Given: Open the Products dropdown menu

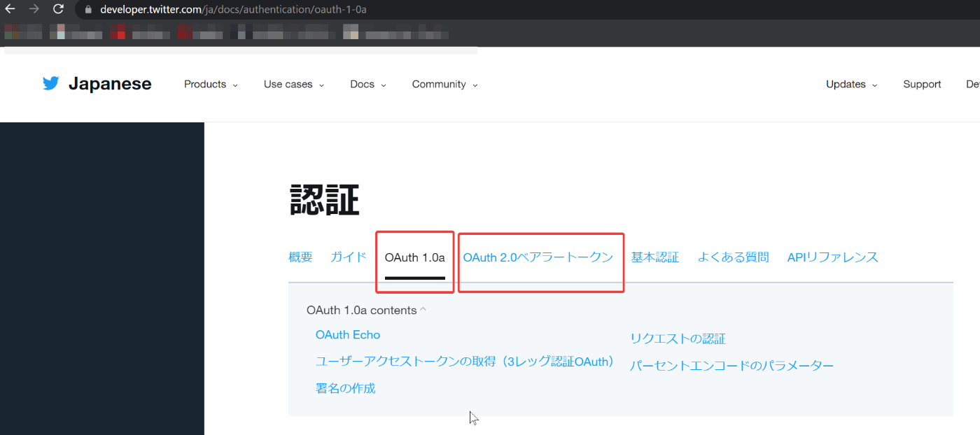Looking at the screenshot, I should (x=211, y=84).
